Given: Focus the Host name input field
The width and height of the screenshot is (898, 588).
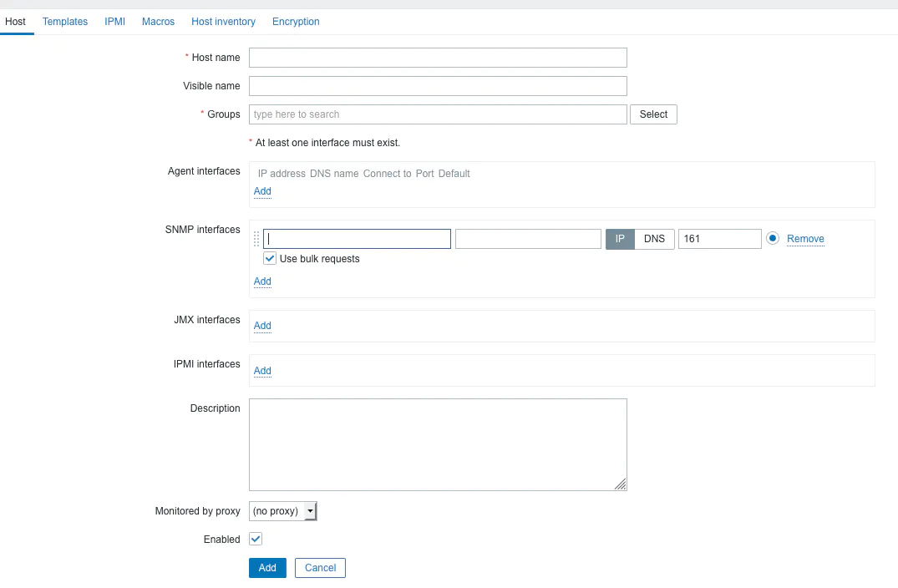Looking at the screenshot, I should pos(438,58).
